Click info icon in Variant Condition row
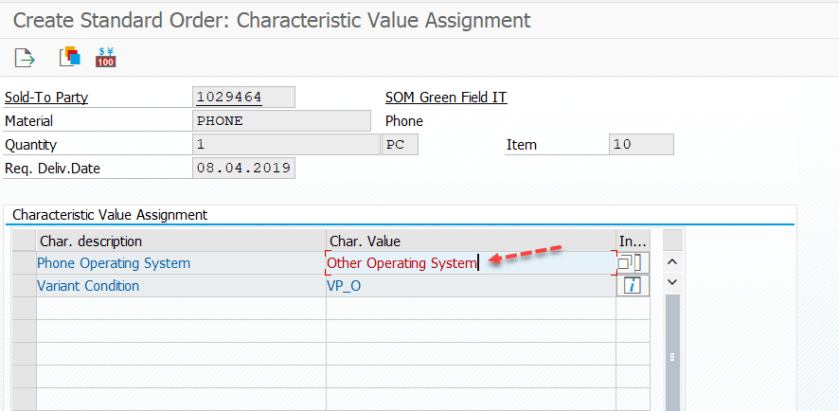 tap(632, 286)
